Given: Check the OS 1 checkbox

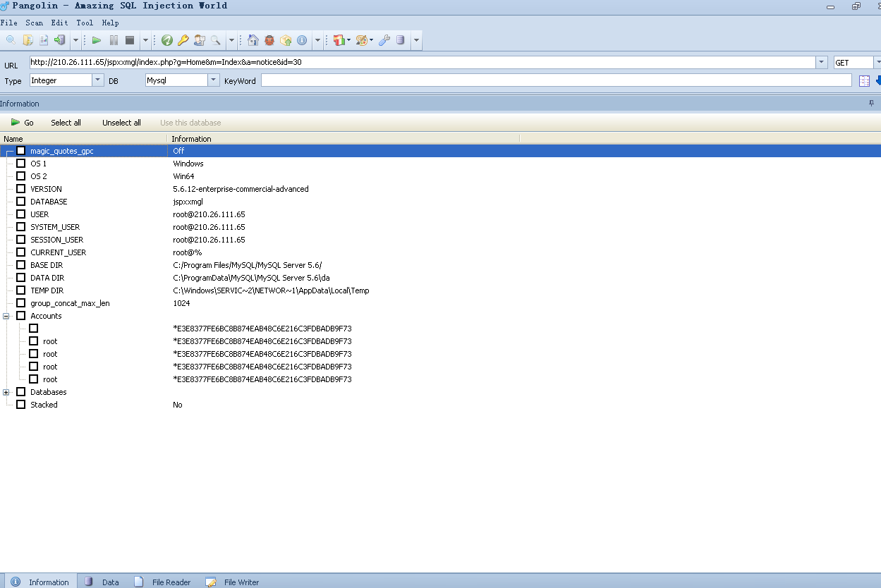Looking at the screenshot, I should 20,164.
